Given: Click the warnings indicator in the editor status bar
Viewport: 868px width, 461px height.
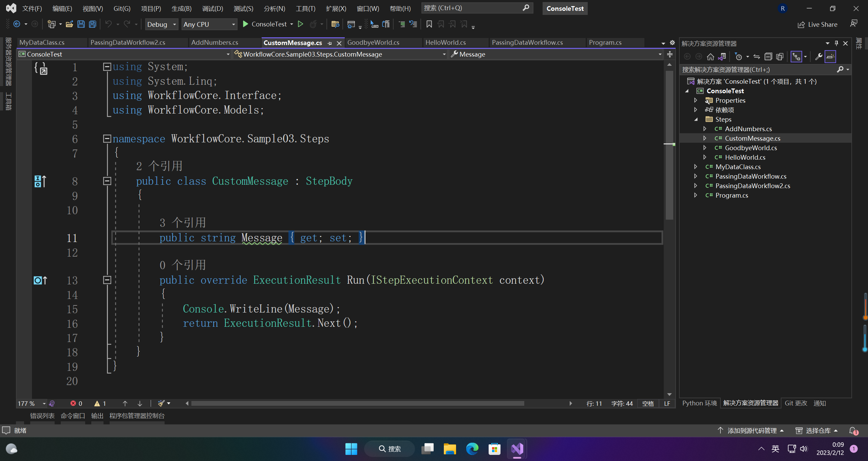Looking at the screenshot, I should pyautogui.click(x=100, y=403).
